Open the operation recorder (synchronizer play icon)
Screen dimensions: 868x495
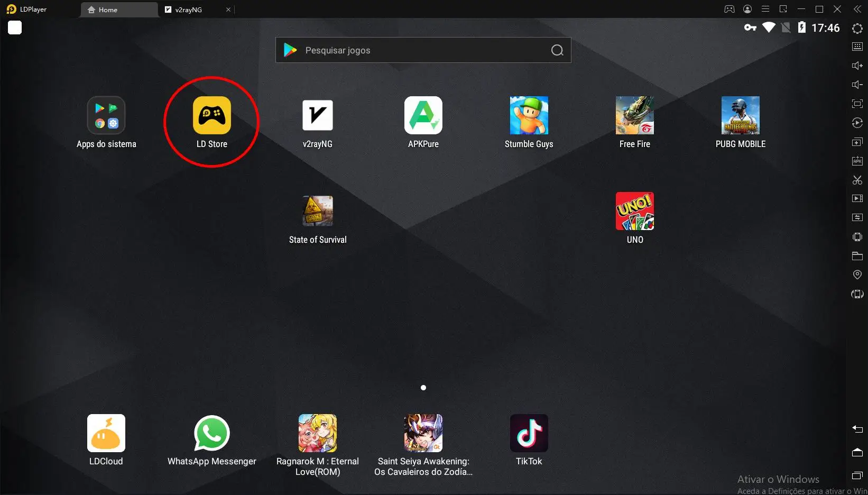[x=857, y=123]
